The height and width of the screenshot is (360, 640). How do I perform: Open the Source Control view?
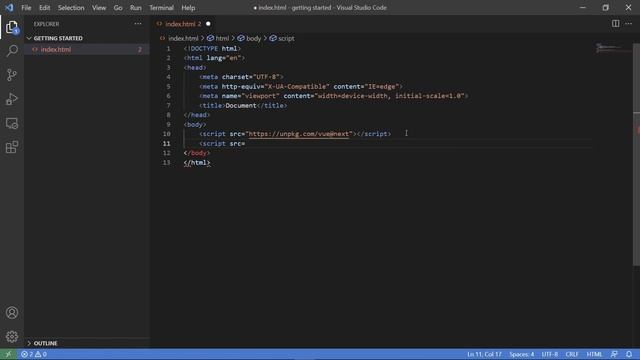[x=12, y=75]
